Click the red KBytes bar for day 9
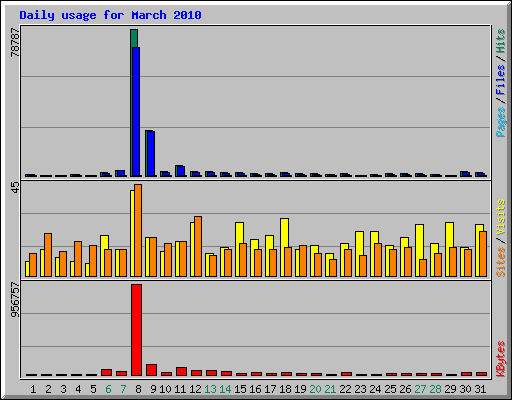The height and width of the screenshot is (400, 512). click(x=151, y=370)
